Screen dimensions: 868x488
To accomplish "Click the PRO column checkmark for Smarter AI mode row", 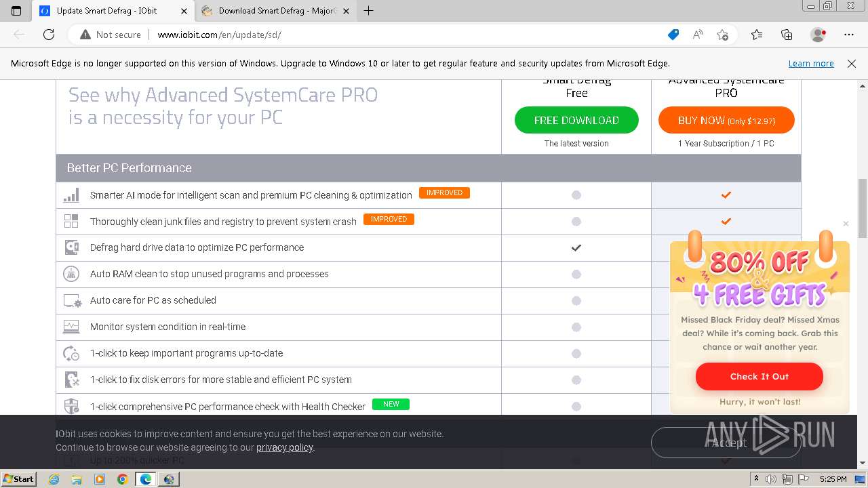I will [726, 195].
